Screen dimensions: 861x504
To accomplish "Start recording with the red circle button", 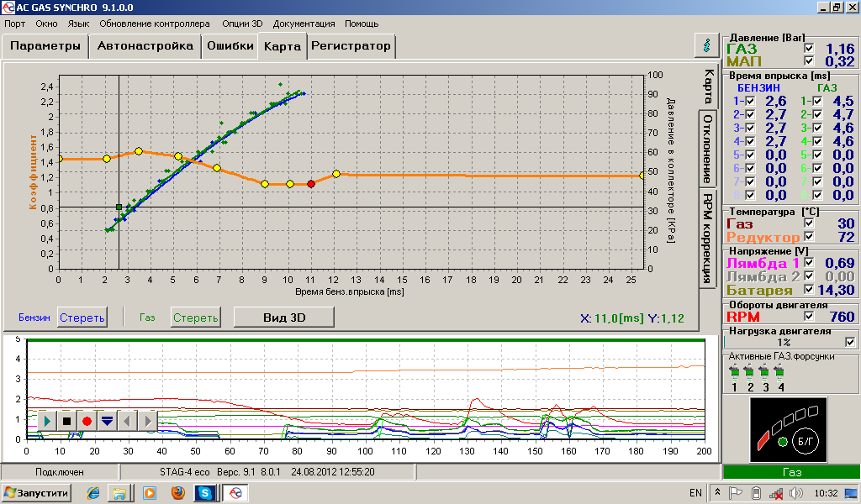I will (x=87, y=421).
